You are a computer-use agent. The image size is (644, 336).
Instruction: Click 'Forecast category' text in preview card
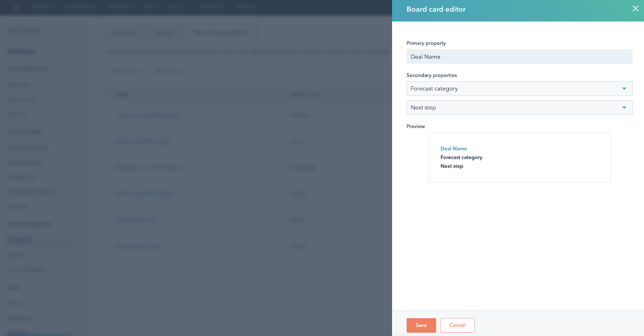461,158
